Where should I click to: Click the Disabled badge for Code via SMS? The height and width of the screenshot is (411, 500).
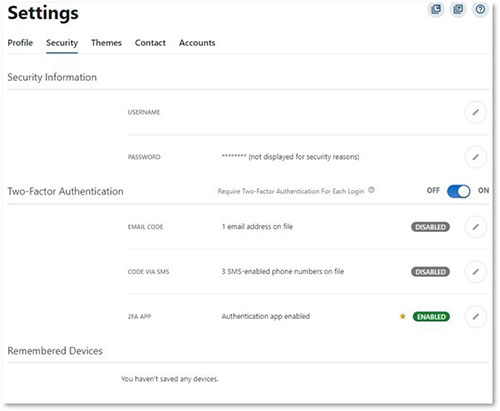430,272
